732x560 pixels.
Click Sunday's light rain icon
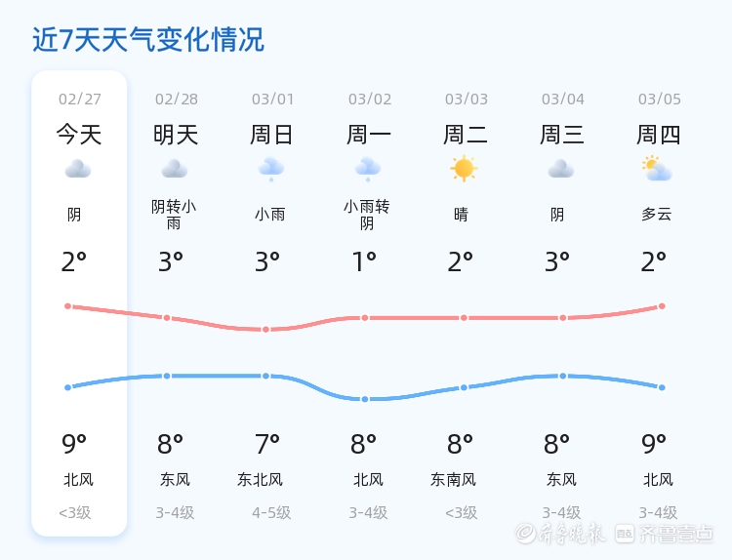(x=270, y=170)
